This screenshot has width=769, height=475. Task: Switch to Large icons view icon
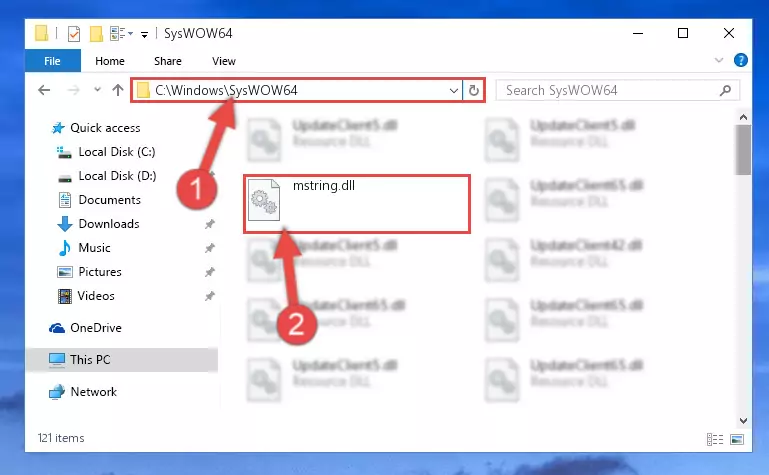(737, 439)
